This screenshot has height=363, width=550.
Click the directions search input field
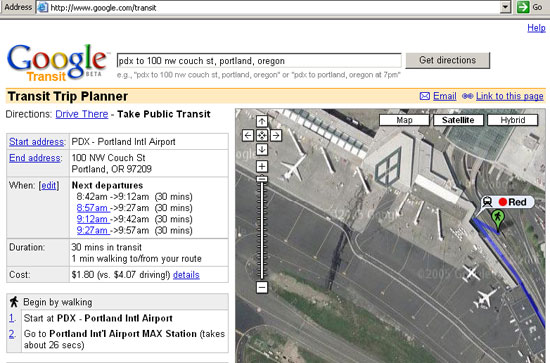click(259, 61)
